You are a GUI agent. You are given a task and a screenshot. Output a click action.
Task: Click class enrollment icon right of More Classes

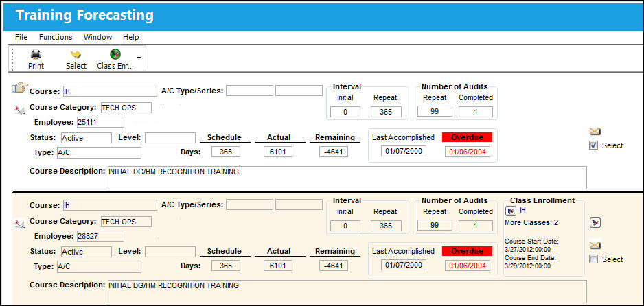pyautogui.click(x=595, y=223)
